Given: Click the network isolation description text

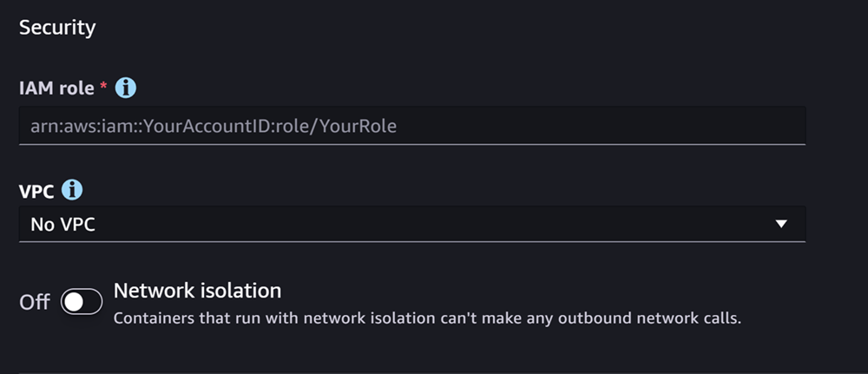Looking at the screenshot, I should pos(427,318).
